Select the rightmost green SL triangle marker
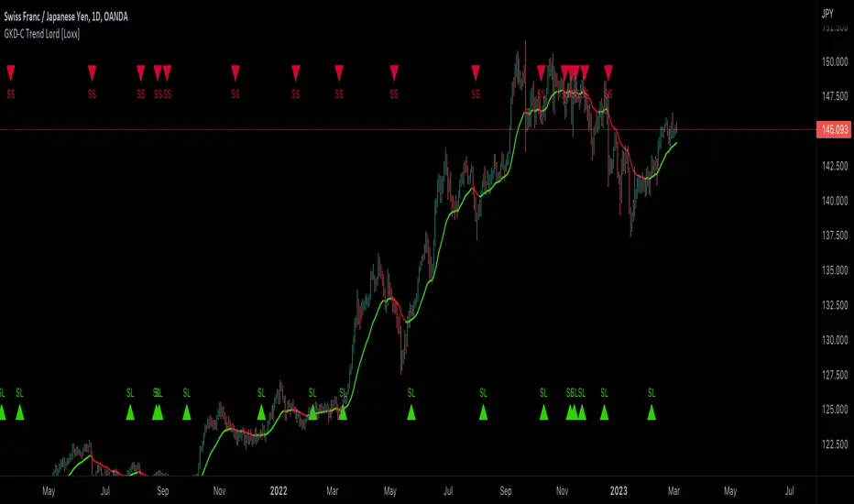Screen dimensions: 854x504 [651, 412]
